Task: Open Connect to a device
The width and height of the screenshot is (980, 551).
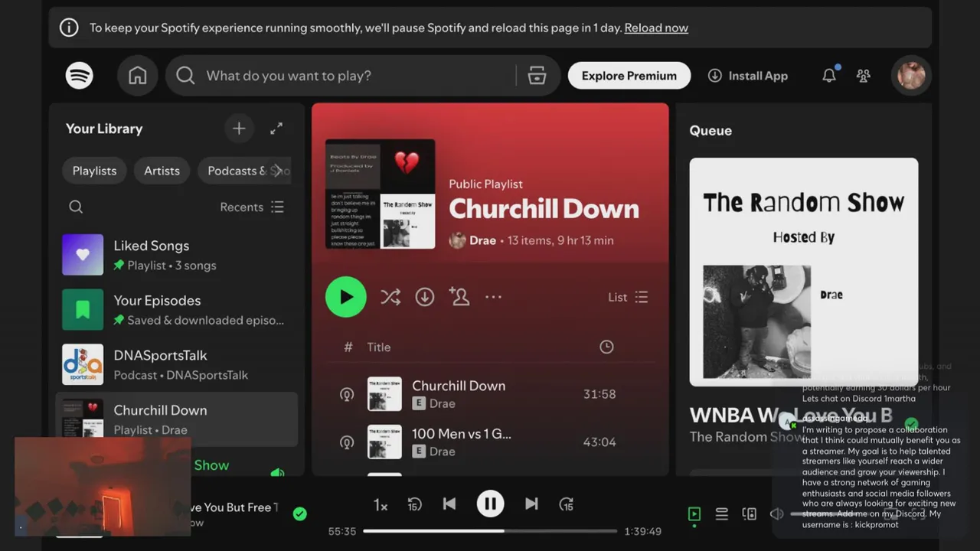Action: [750, 514]
